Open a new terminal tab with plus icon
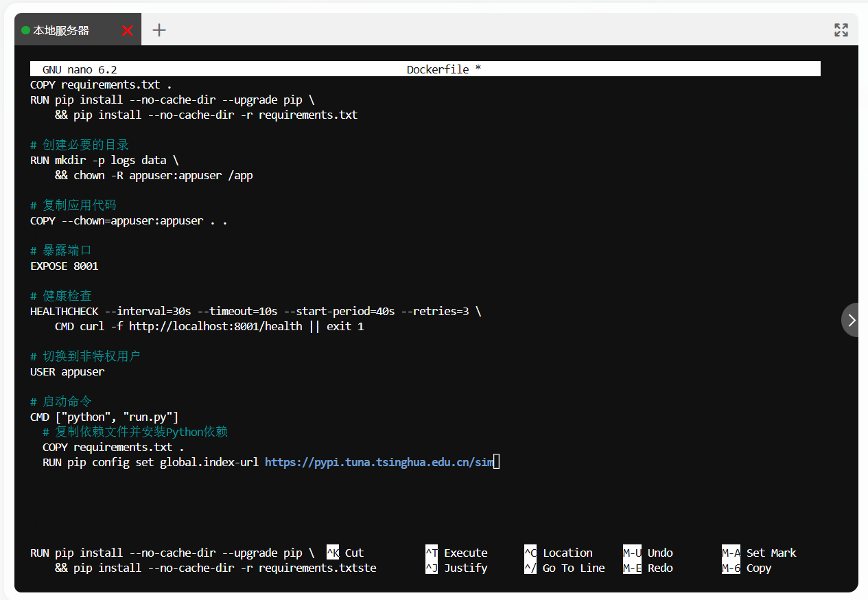868x600 pixels. (x=159, y=30)
